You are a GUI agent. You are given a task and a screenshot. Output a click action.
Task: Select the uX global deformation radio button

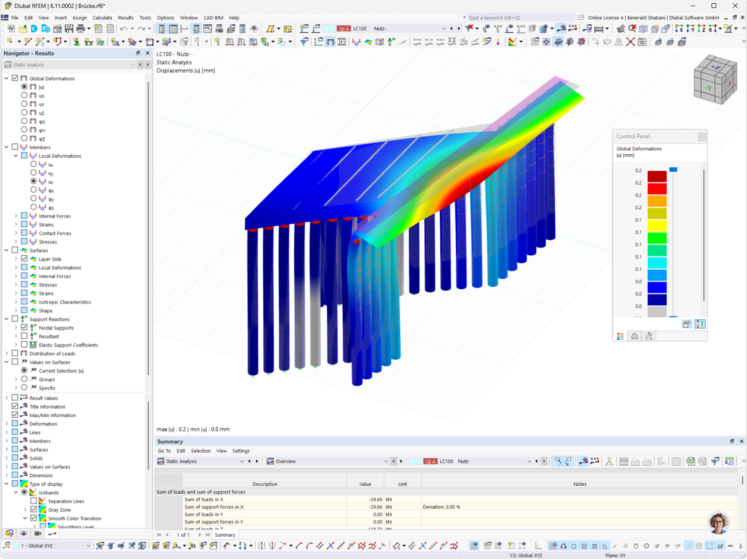pos(24,96)
